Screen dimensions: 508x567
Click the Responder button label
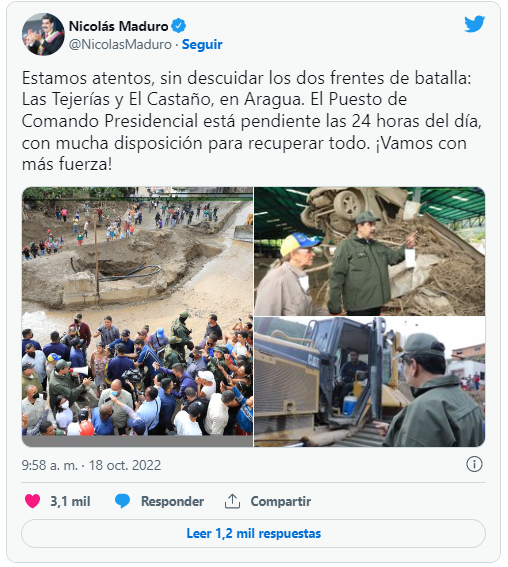pyautogui.click(x=172, y=502)
